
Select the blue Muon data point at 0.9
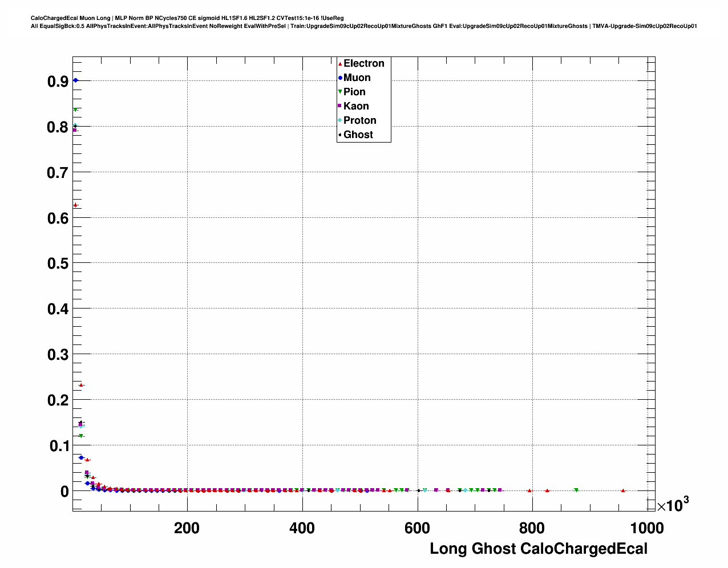[75, 80]
